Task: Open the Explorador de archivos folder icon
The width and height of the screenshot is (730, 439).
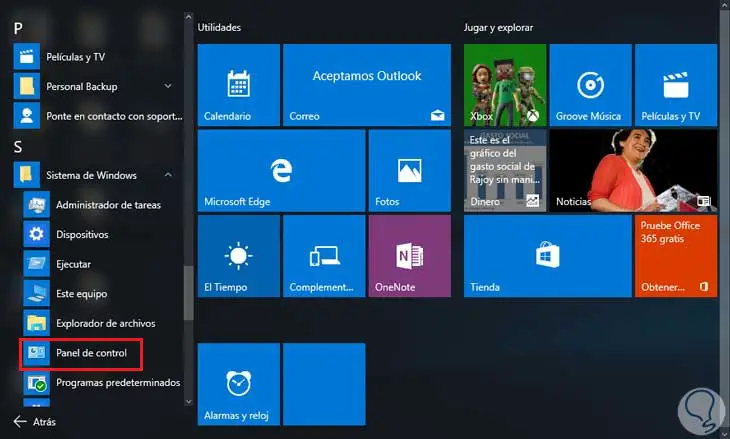Action: (36, 323)
